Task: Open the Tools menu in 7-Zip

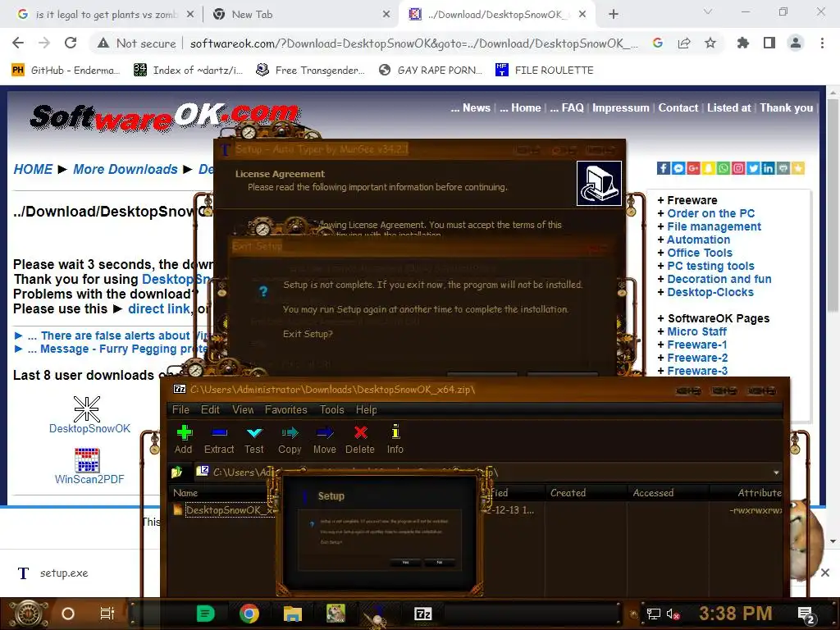Action: pyautogui.click(x=331, y=409)
